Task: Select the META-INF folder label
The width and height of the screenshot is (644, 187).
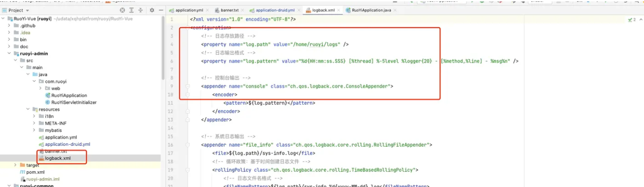Action: 56,123
